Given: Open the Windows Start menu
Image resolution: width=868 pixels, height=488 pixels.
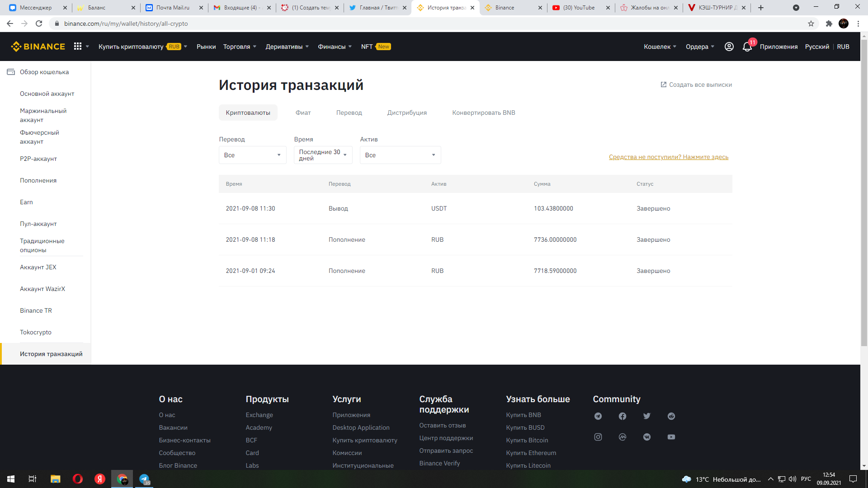Looking at the screenshot, I should pos(11,479).
